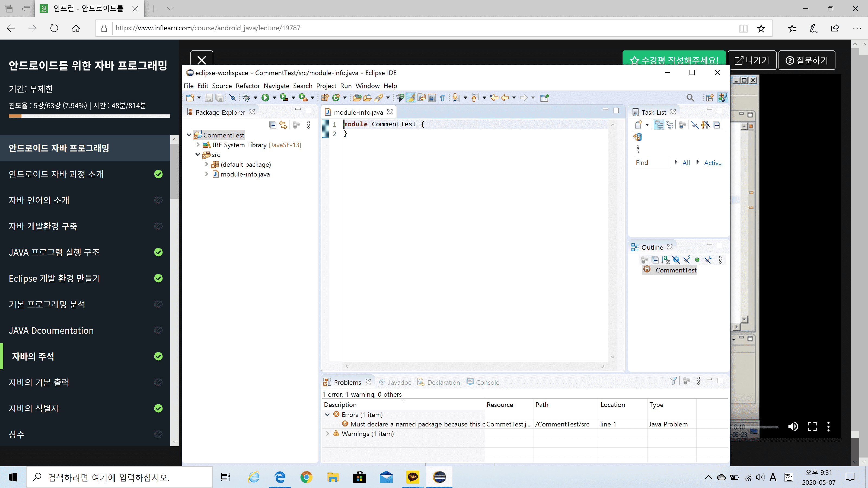This screenshot has height=488, width=868.
Task: Open the 자바의 기본 출력 lecture
Action: coord(39,382)
